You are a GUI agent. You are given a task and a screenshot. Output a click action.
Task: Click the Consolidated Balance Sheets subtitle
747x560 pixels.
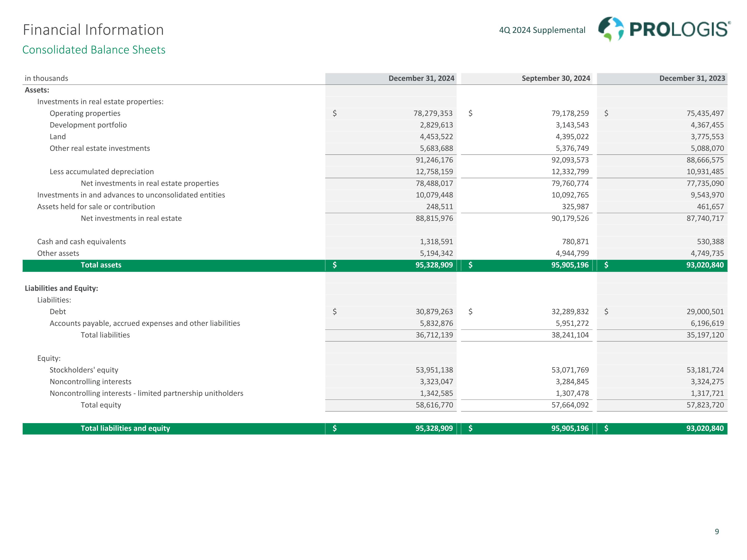[94, 50]
